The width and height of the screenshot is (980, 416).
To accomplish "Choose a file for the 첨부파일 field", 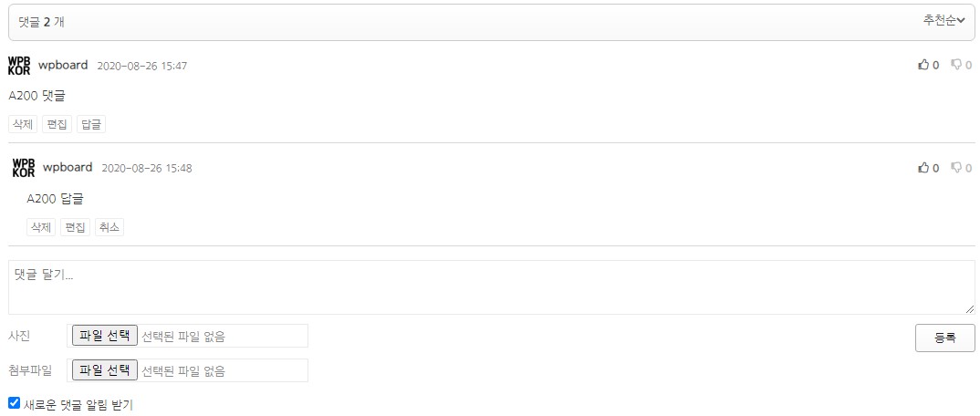I will point(105,370).
